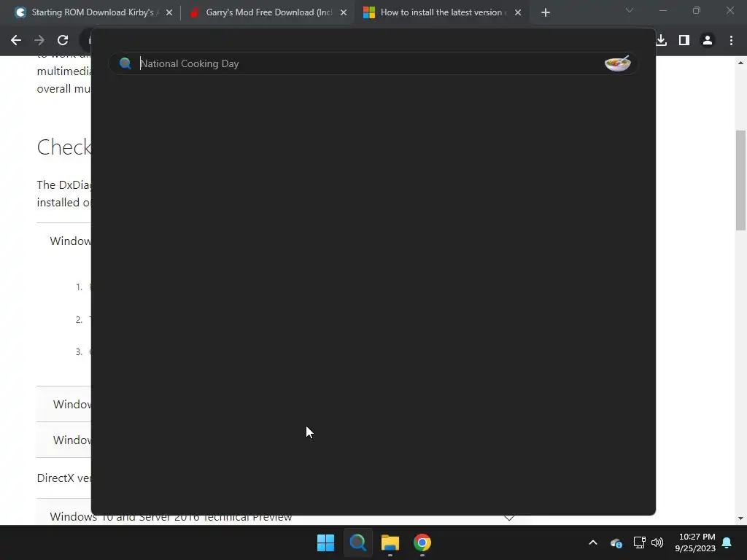Select How to install the latest version tab
Image resolution: width=747 pixels, height=560 pixels.
click(441, 12)
